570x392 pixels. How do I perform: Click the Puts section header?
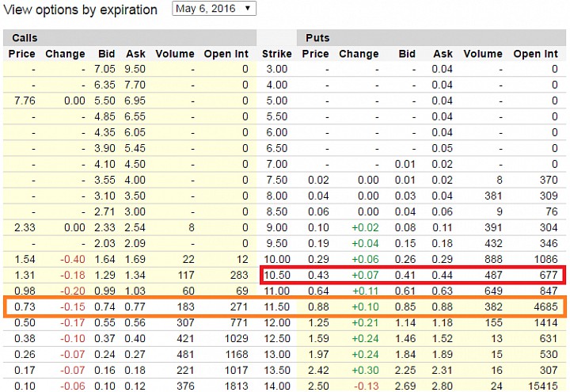317,38
